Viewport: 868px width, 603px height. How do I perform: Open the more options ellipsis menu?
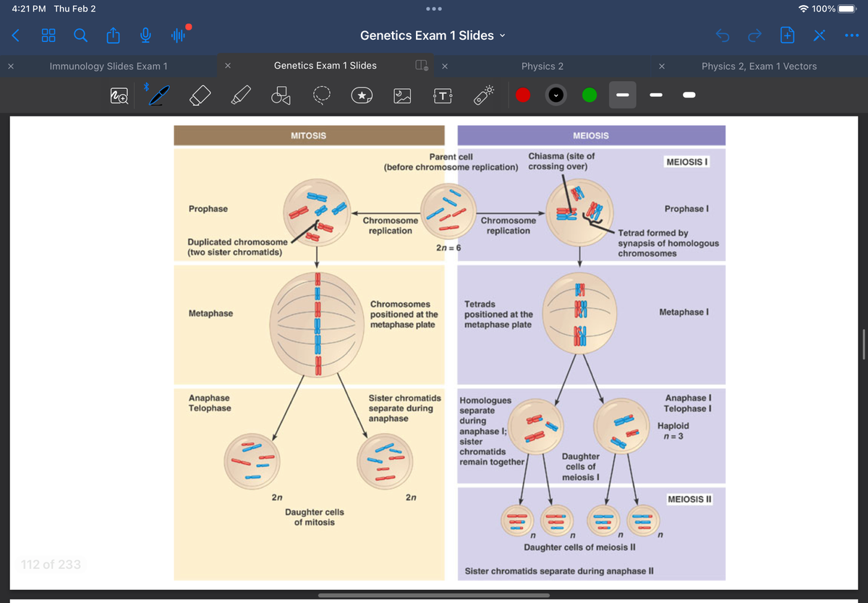tap(852, 35)
